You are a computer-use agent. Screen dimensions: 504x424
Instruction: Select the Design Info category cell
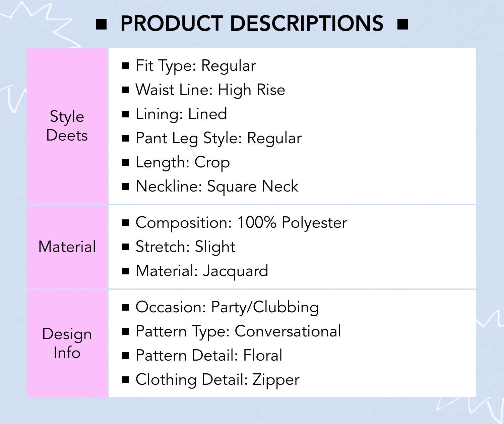pyautogui.click(x=67, y=343)
